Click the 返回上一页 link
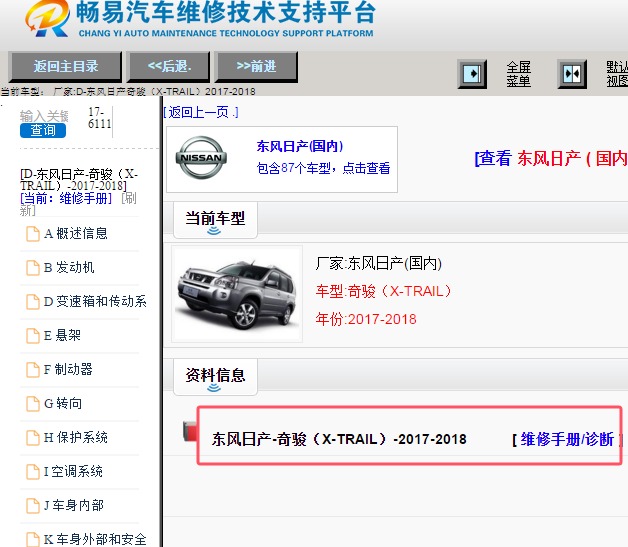The height and width of the screenshot is (547, 628). tap(201, 113)
